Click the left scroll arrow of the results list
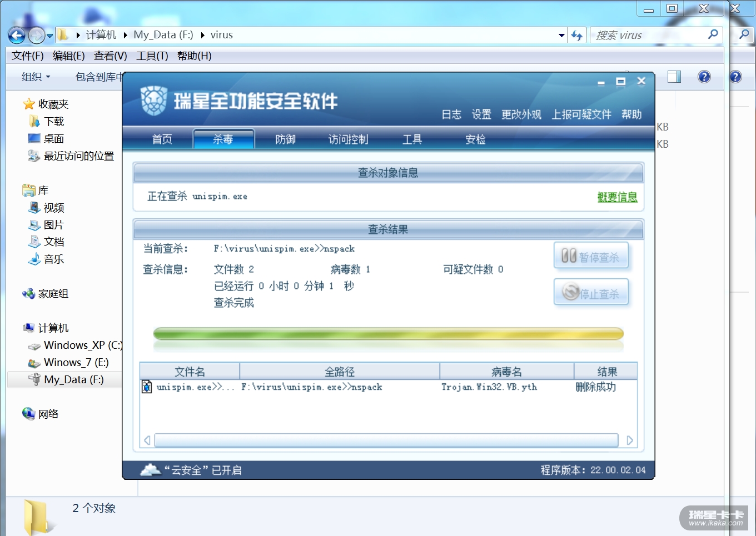The height and width of the screenshot is (536, 756). coord(147,440)
